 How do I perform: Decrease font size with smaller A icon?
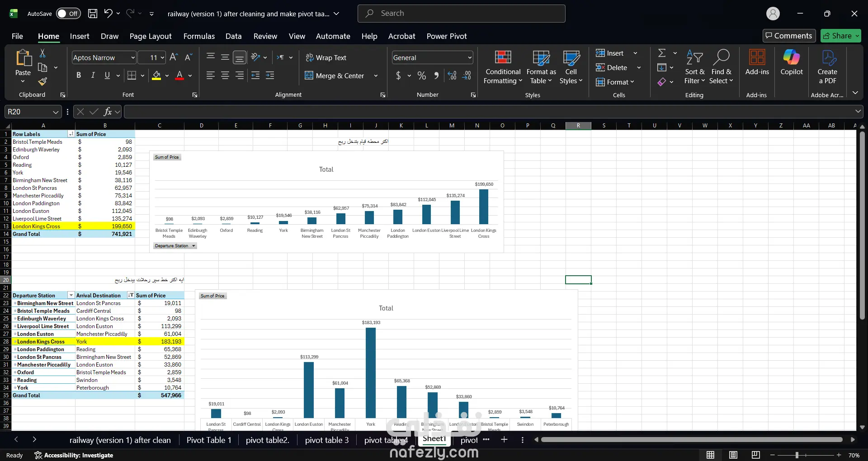coord(189,57)
